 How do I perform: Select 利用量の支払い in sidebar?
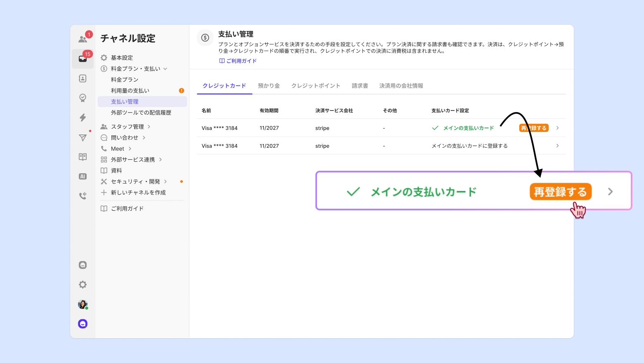point(130,91)
